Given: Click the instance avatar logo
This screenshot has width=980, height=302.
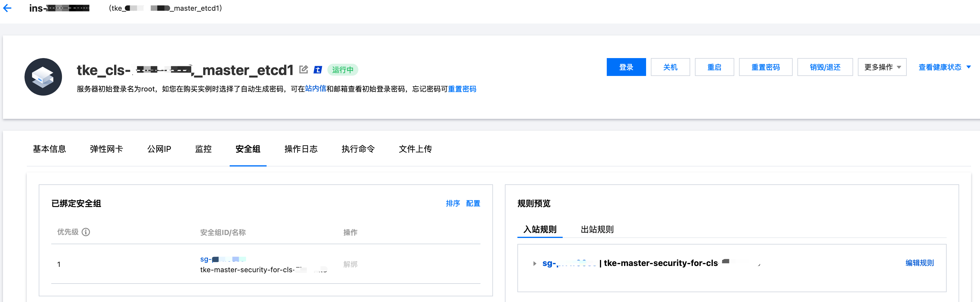Looking at the screenshot, I should (x=43, y=77).
